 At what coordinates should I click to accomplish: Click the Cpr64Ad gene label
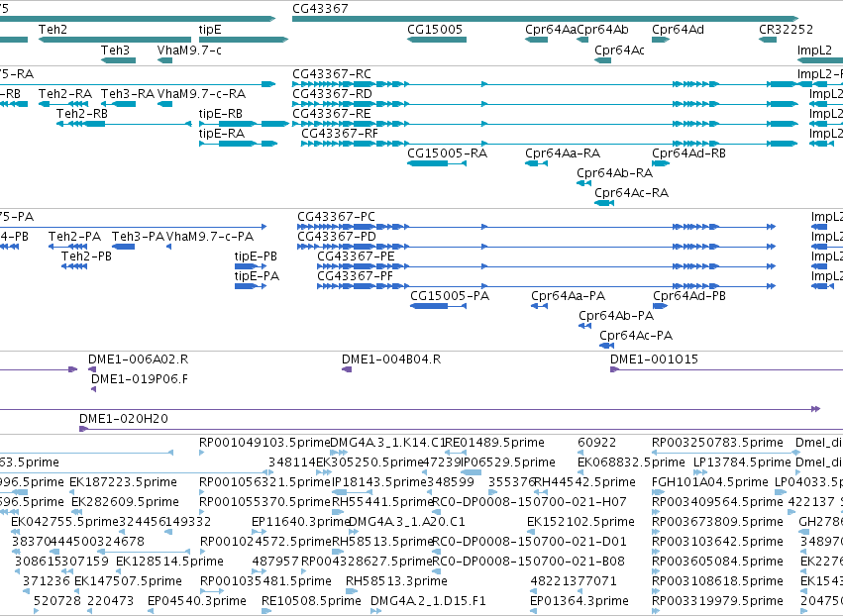tap(678, 29)
